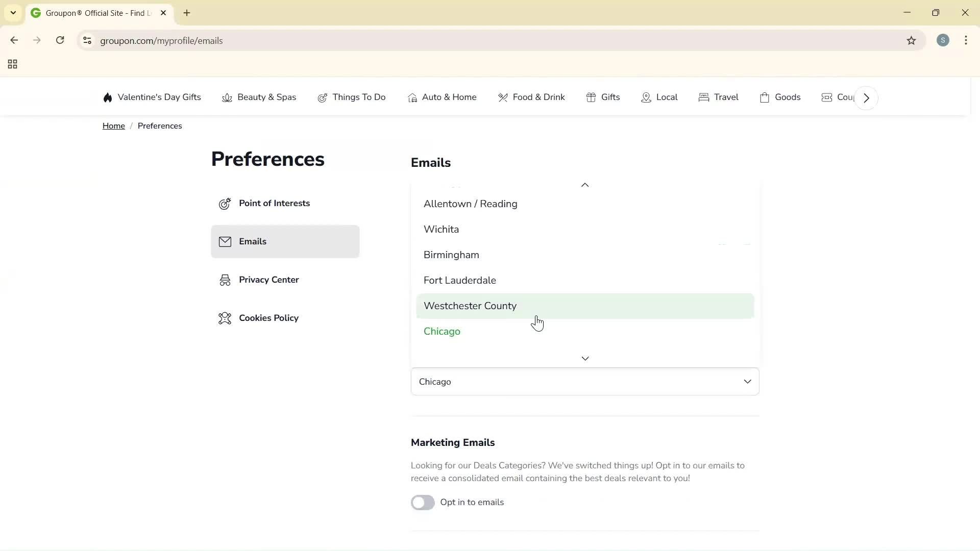The width and height of the screenshot is (980, 551).
Task: Enable the Opt in to emails switch
Action: pyautogui.click(x=423, y=503)
